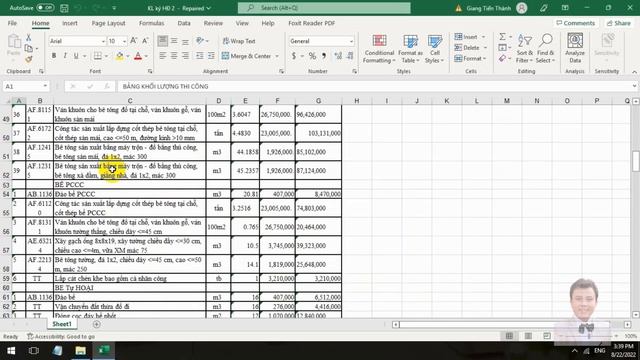The height and width of the screenshot is (360, 640).
Task: Toggle the AutoSave switch
Action: tap(45, 8)
